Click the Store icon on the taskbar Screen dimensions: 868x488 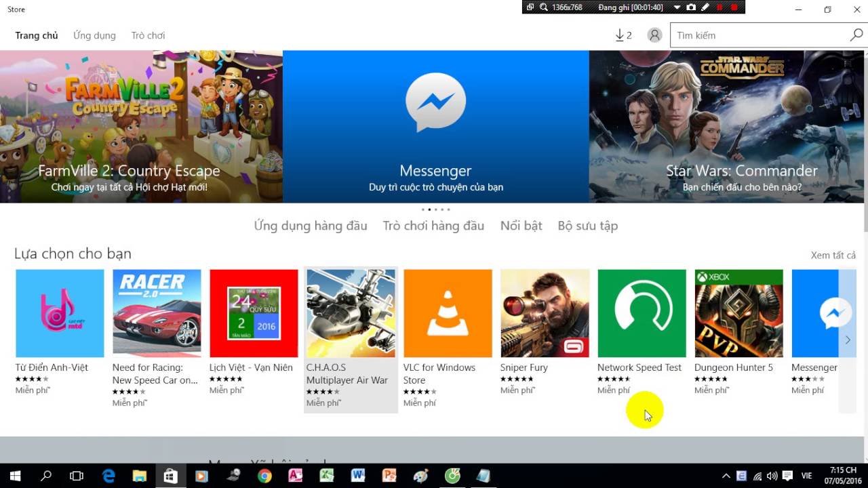pos(170,476)
